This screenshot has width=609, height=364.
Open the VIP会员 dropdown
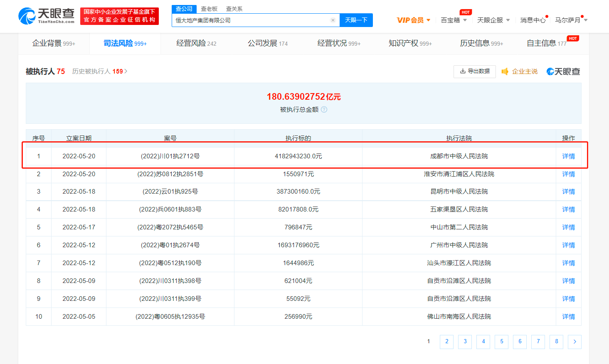coord(414,20)
